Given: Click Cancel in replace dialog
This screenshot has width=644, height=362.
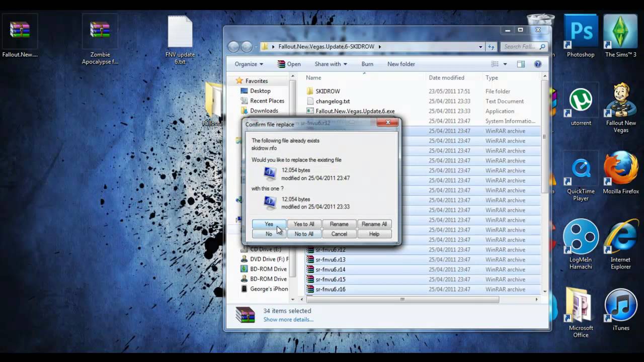Looking at the screenshot, I should coord(339,234).
